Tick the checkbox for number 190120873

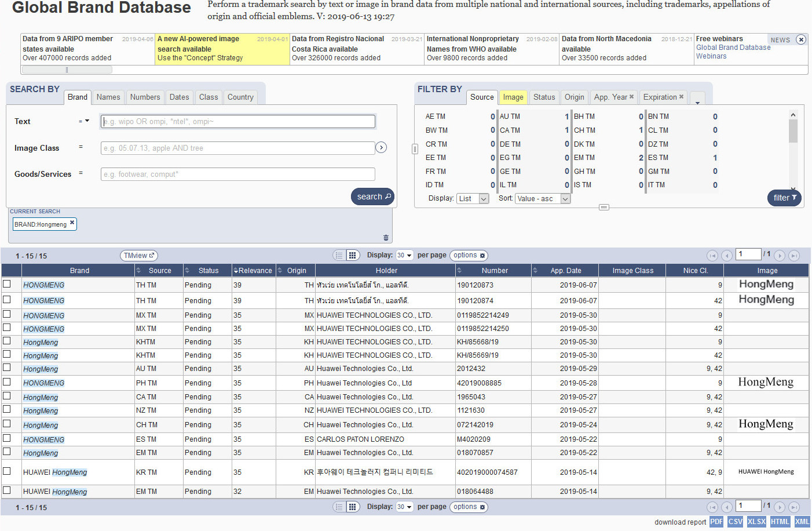point(7,284)
